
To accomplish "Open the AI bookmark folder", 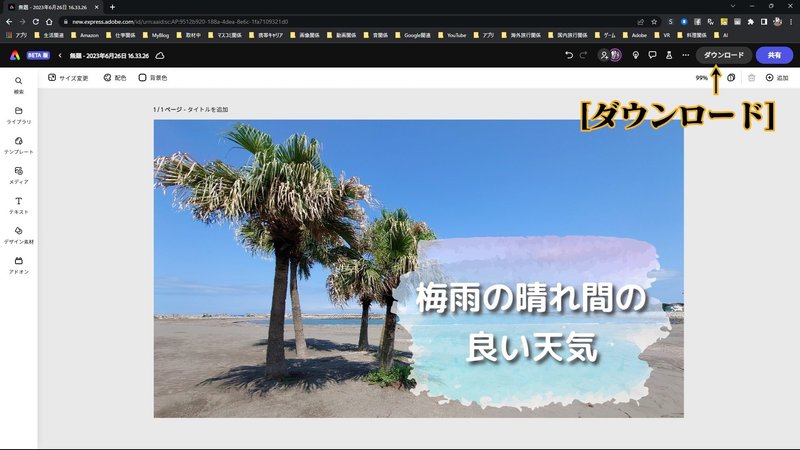I will [721, 35].
